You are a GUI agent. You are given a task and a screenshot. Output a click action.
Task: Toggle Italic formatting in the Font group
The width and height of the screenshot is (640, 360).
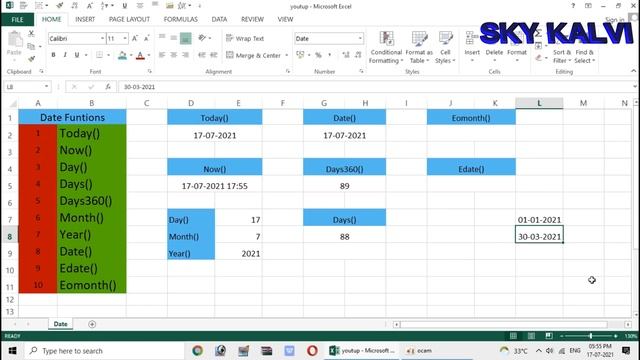(65, 55)
